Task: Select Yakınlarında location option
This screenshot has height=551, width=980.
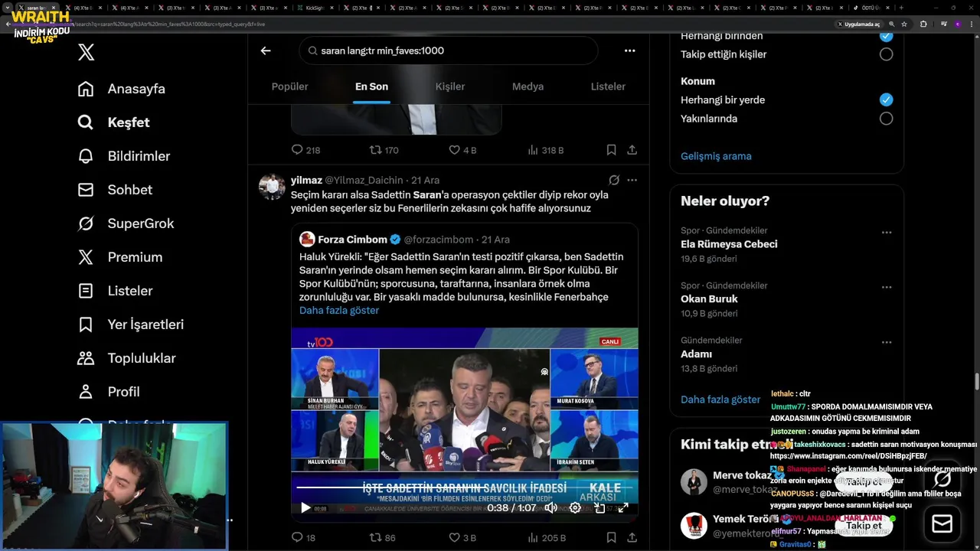Action: [x=886, y=119]
